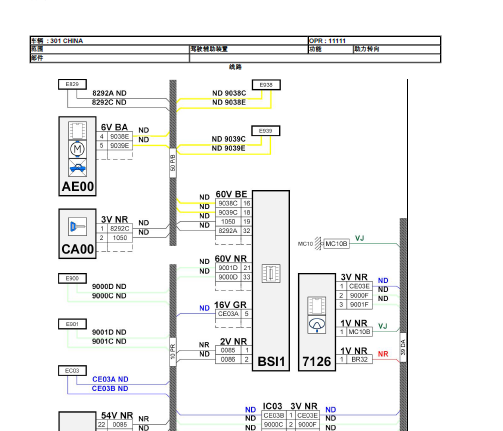Click the E900 splice box
The height and width of the screenshot is (431, 503).
point(72,278)
